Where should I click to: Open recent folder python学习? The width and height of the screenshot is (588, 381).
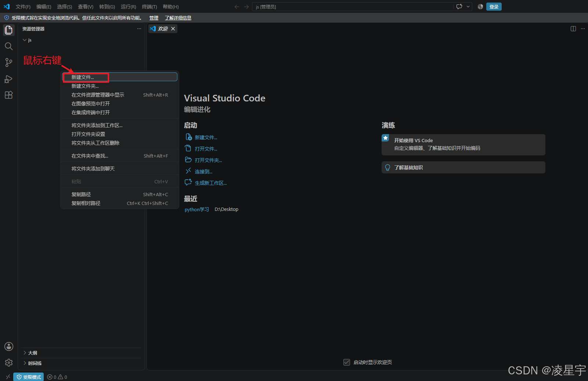[197, 209]
